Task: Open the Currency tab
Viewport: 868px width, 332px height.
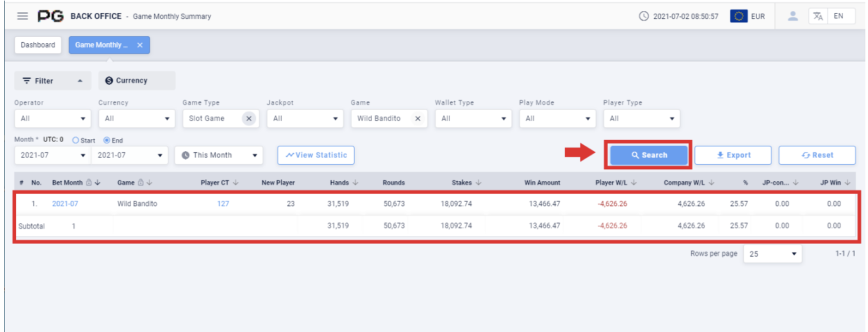Action: click(x=136, y=81)
